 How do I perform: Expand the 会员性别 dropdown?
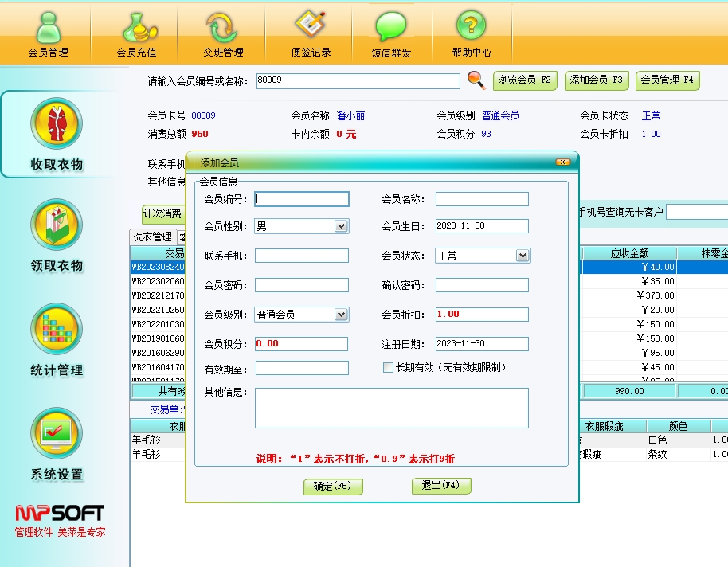341,226
